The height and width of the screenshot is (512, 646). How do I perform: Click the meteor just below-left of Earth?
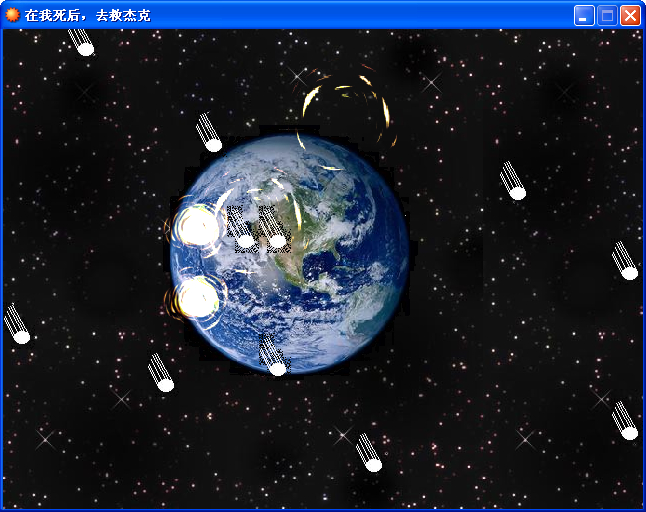click(161, 373)
